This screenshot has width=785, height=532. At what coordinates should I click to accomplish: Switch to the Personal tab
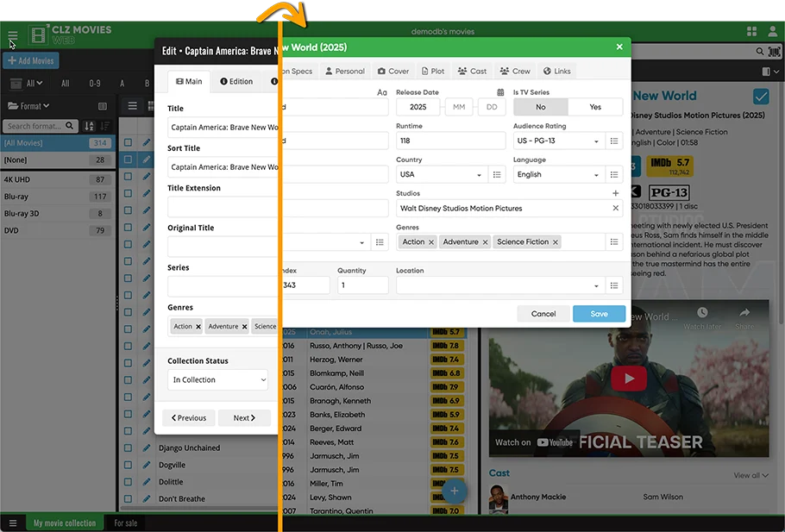[x=345, y=71]
